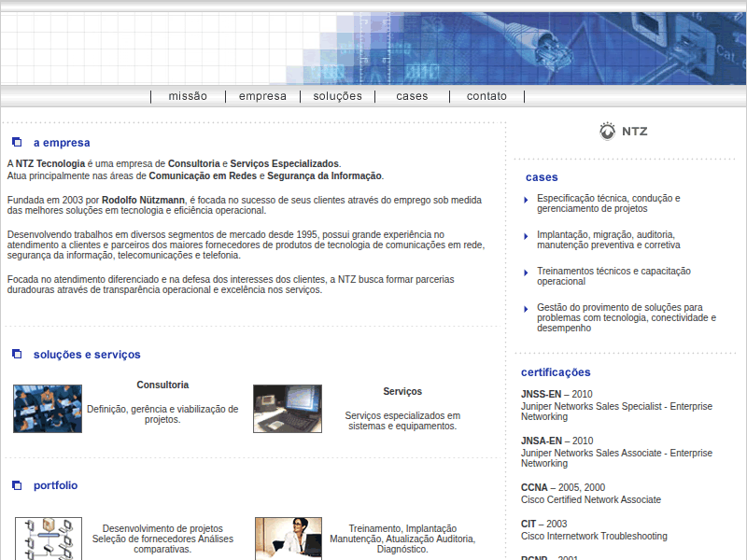Click arrow bullet beside 'Gestão do provimento'
The image size is (747, 560).
(x=526, y=309)
